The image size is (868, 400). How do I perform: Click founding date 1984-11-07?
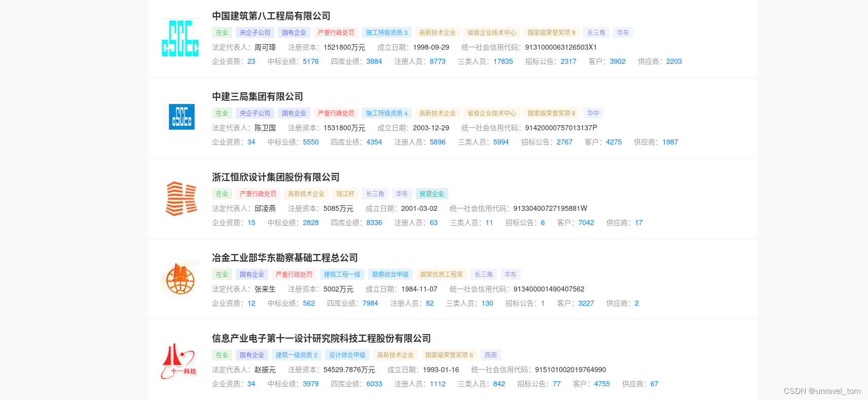click(419, 289)
